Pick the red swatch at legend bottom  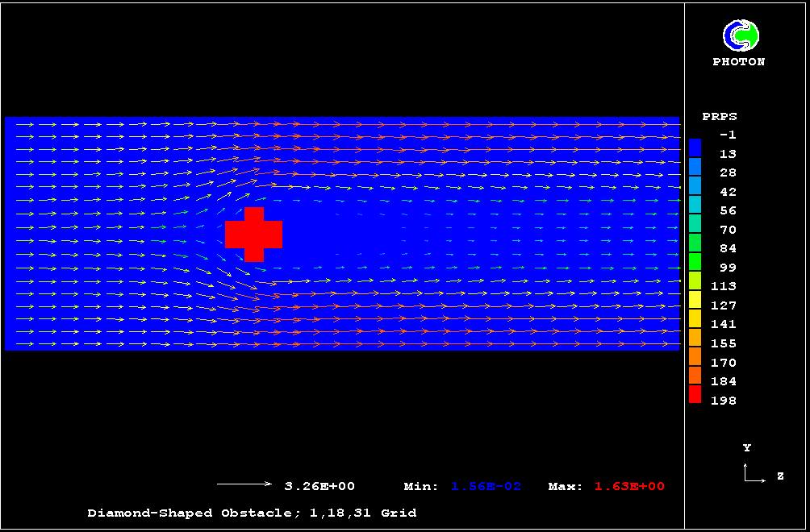tap(695, 394)
